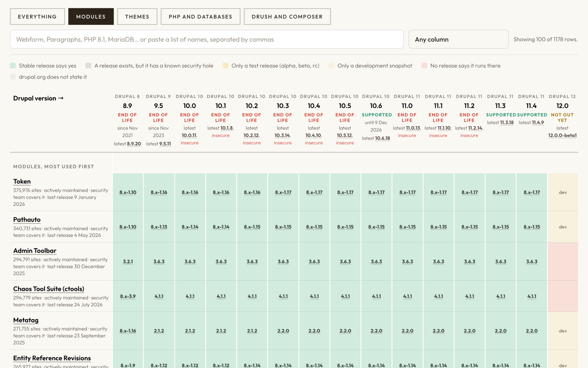Click Admin Toolbar's 3.6.3 cell under Drupal 11.3
This screenshot has height=368, width=588.
[x=501, y=262]
